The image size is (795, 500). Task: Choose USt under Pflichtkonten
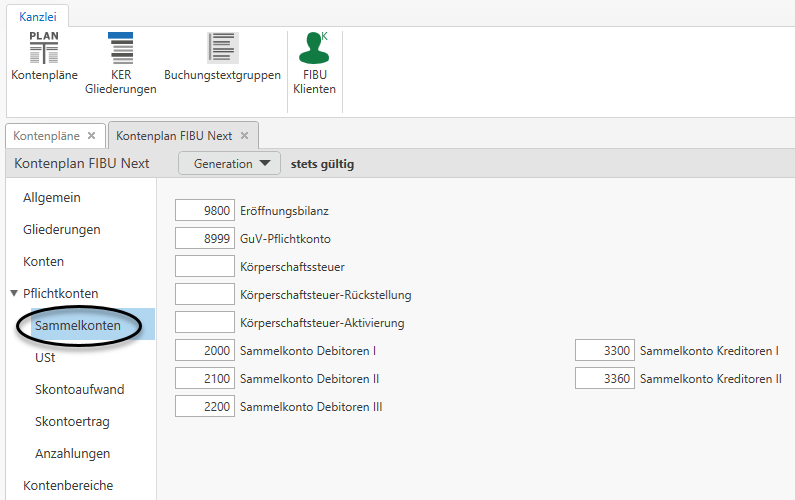[45, 358]
